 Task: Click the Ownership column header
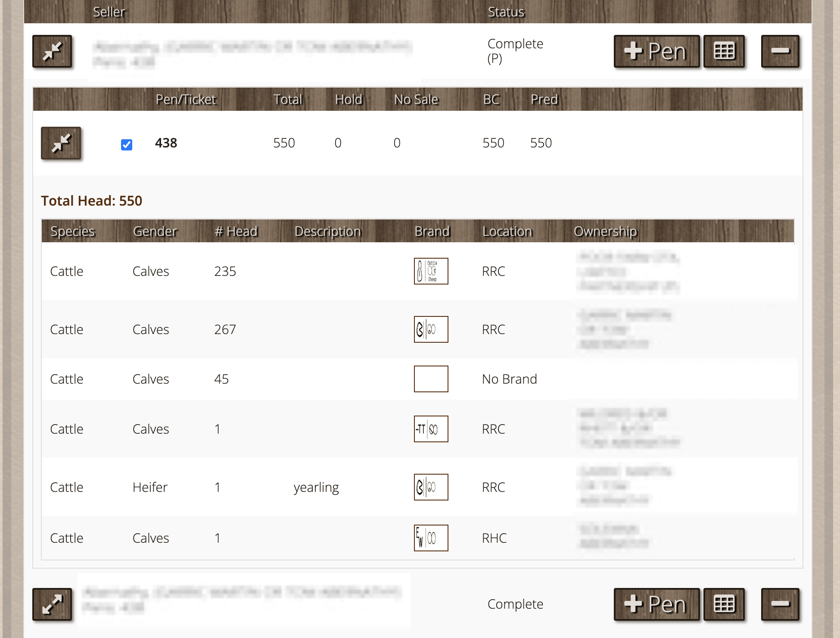click(605, 231)
